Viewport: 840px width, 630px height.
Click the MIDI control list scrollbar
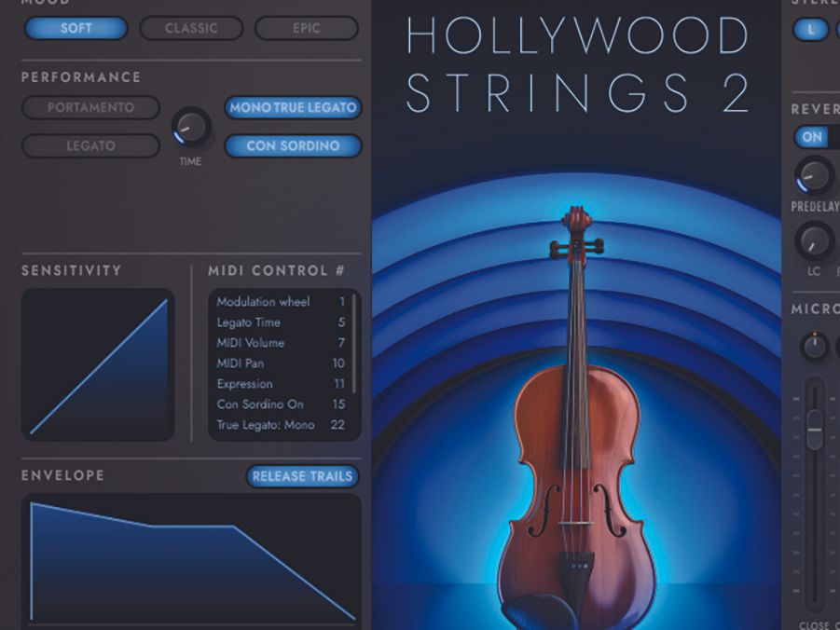point(354,343)
